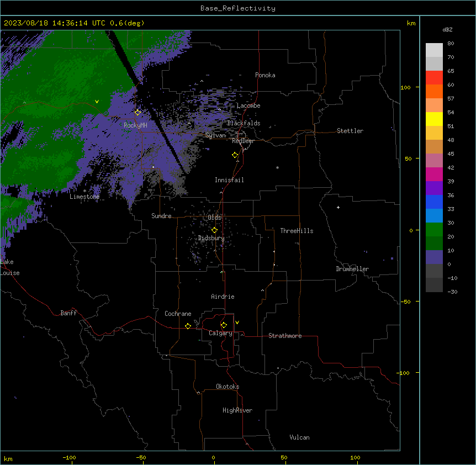Select the Airdrie label
Image resolution: width=476 pixels, height=465 pixels.
(223, 297)
